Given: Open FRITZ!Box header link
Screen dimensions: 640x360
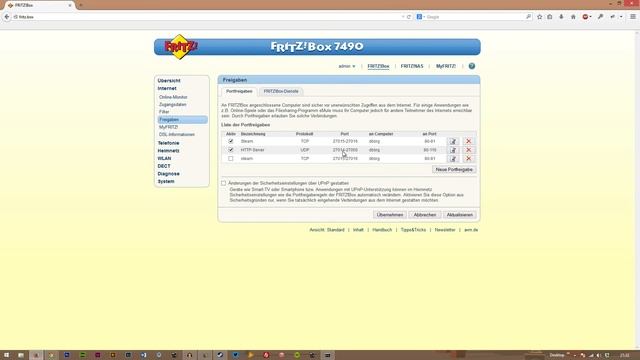Looking at the screenshot, I should (x=378, y=66).
